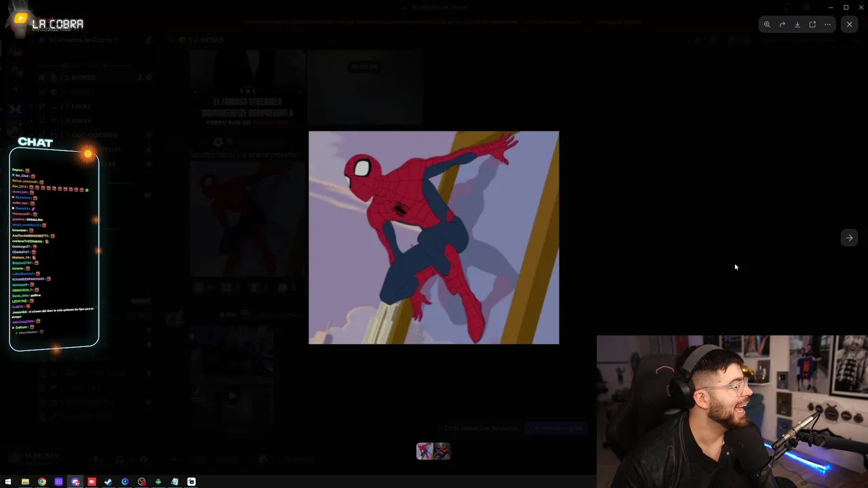868x488 pixels.
Task: Forward the image using the curved arrow icon
Action: (x=782, y=24)
